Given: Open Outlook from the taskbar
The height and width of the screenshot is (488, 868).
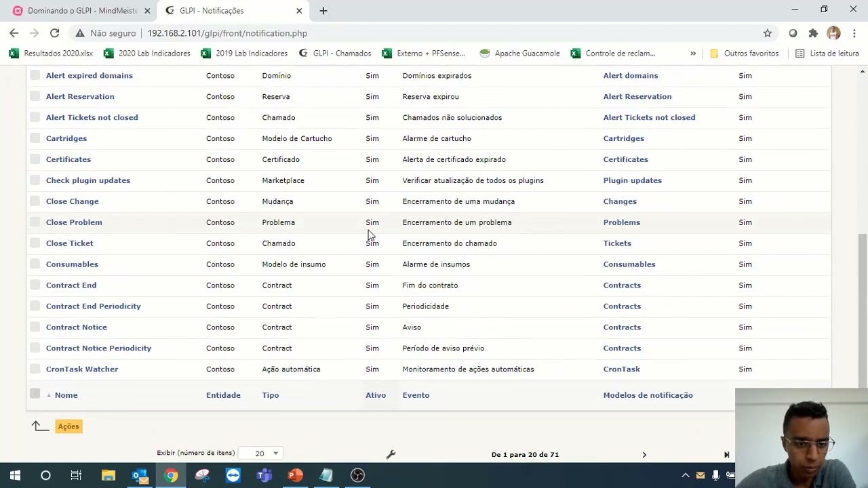Looking at the screenshot, I should [140, 476].
